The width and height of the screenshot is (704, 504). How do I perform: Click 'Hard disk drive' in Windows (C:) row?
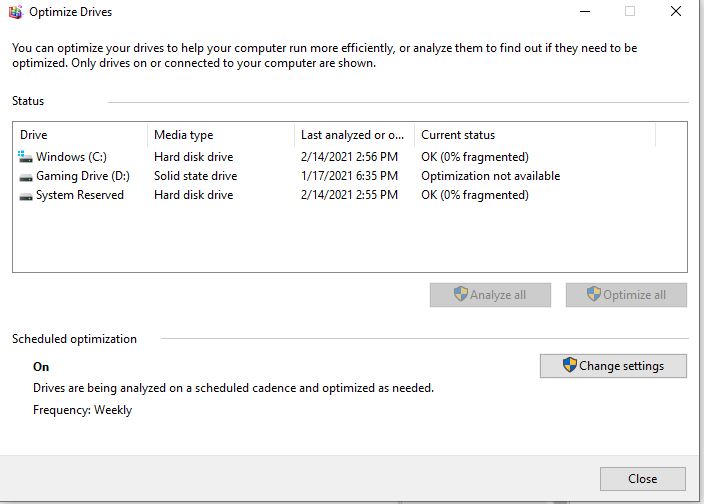194,157
